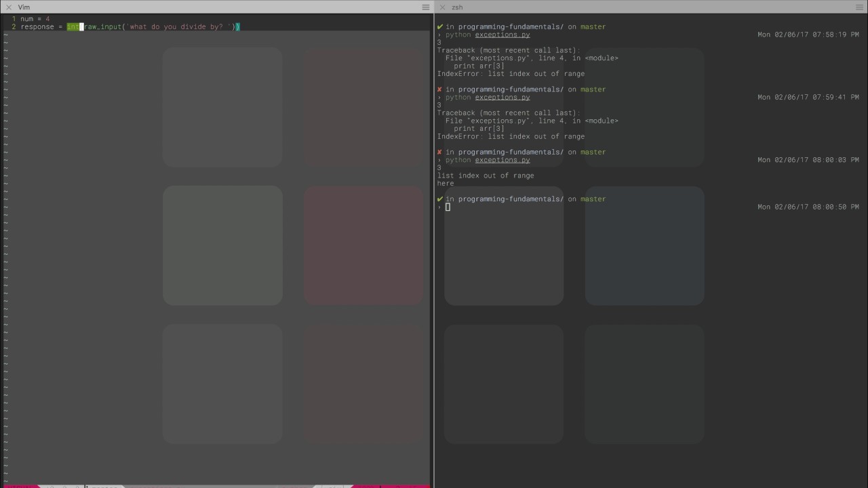Click 'exceptions.py' in the 08:00:03 PM command
The image size is (868, 488).
click(x=502, y=160)
